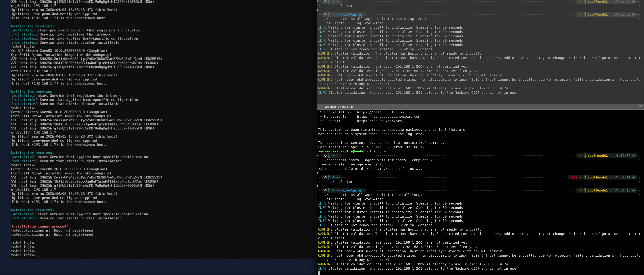Click Ubuntu logo in the 19:34:11 prompt
This screenshot has height=275, width=644.
(x=325, y=177)
